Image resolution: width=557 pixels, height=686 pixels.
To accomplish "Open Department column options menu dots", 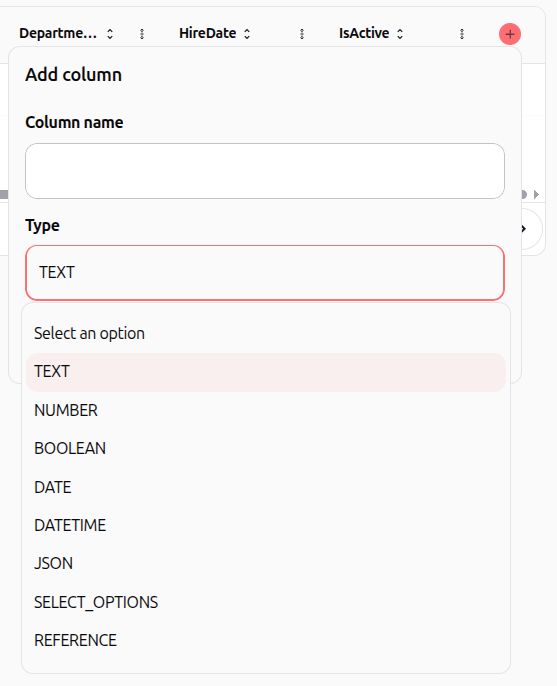I will 142,34.
